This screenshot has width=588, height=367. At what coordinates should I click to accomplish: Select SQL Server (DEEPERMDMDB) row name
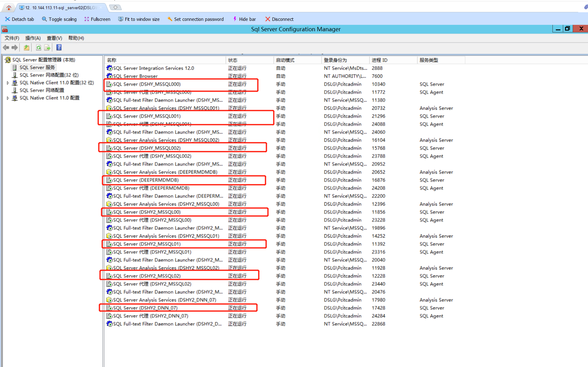point(146,180)
